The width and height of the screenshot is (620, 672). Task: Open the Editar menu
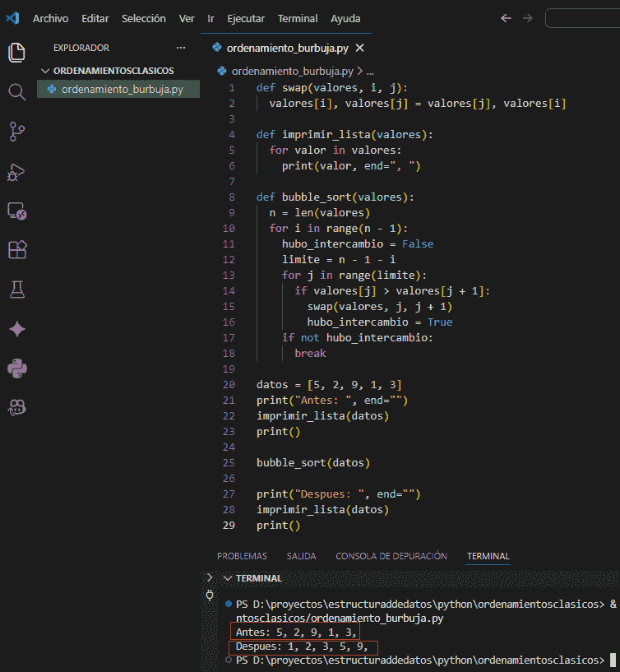[95, 18]
